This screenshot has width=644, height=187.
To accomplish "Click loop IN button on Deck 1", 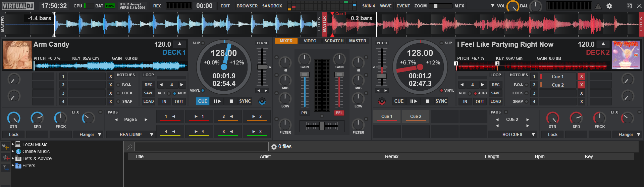I will [164, 102].
